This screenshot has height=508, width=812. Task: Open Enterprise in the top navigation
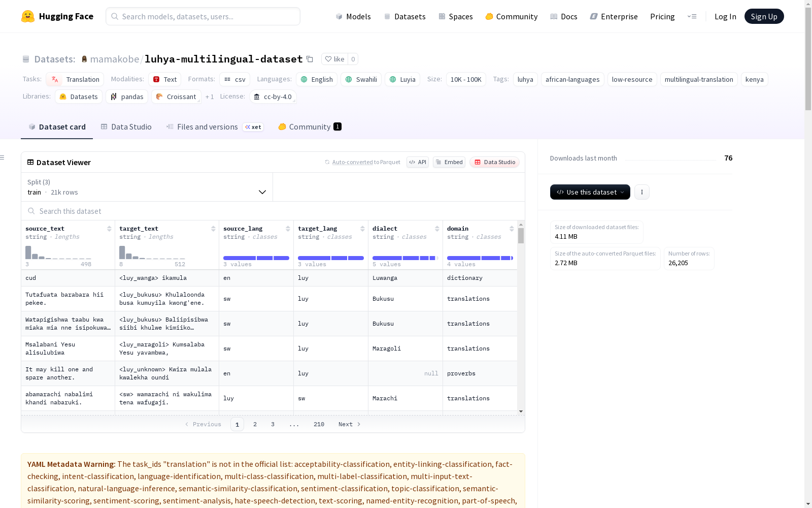(614, 16)
